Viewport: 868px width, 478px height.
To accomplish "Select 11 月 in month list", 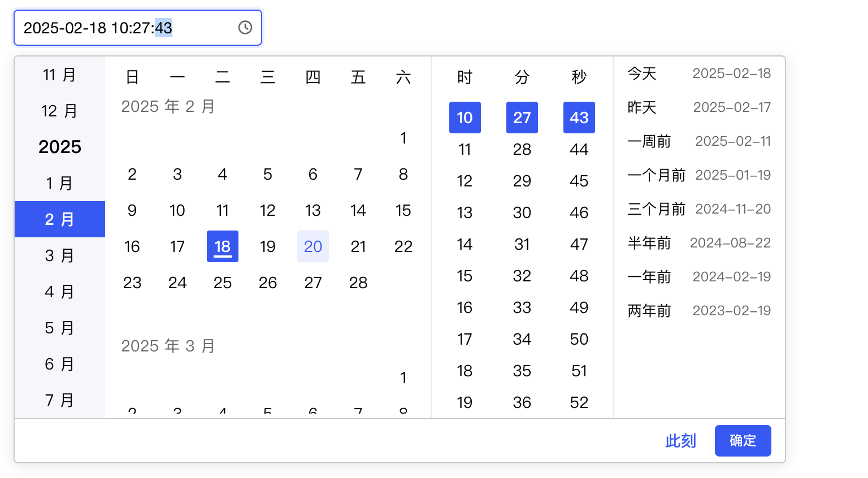I will (x=60, y=75).
